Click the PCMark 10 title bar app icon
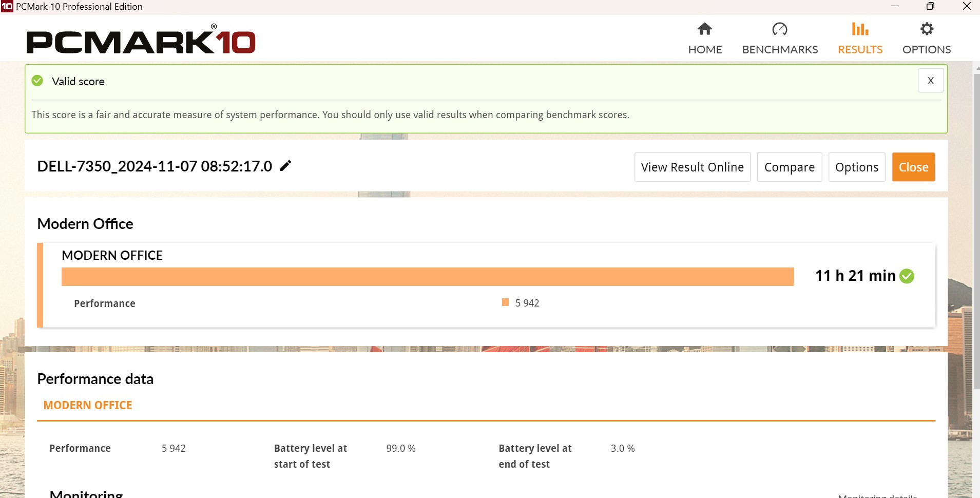 (7, 7)
